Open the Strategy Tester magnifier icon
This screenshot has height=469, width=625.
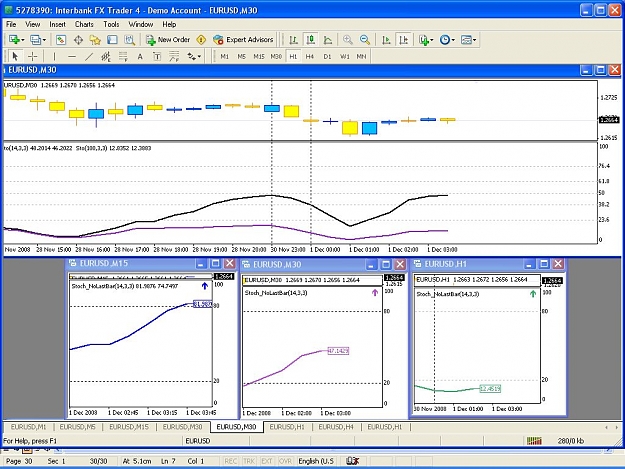pos(129,40)
